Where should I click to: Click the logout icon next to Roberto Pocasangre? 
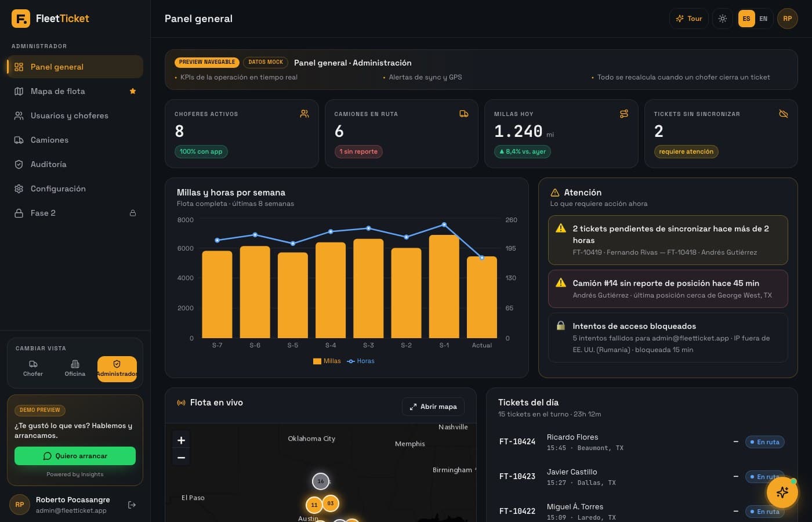point(132,505)
